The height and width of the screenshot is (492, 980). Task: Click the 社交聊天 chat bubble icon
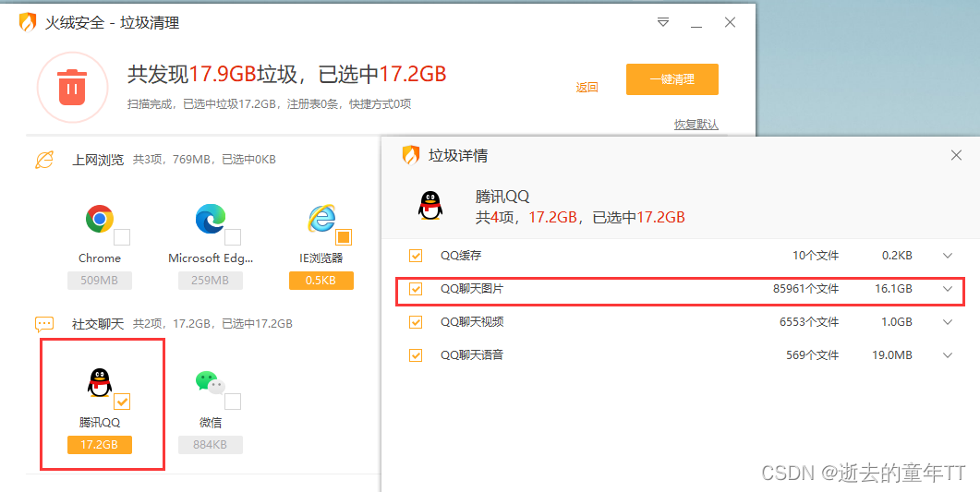pyautogui.click(x=44, y=324)
